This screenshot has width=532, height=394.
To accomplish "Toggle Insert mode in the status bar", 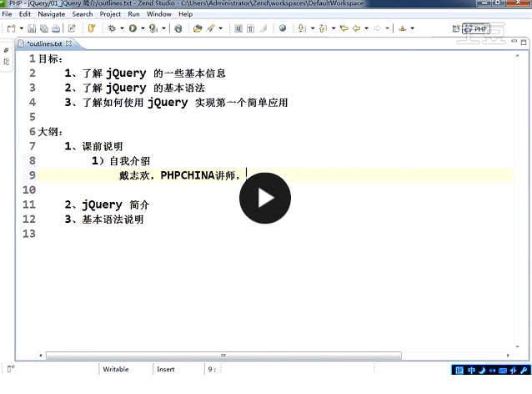I will tap(166, 369).
